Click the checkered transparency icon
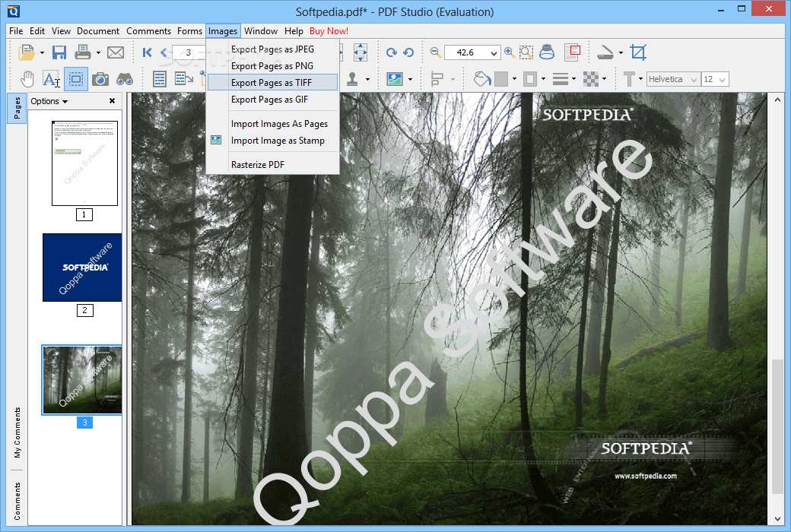This screenshot has width=791, height=532. coord(591,79)
